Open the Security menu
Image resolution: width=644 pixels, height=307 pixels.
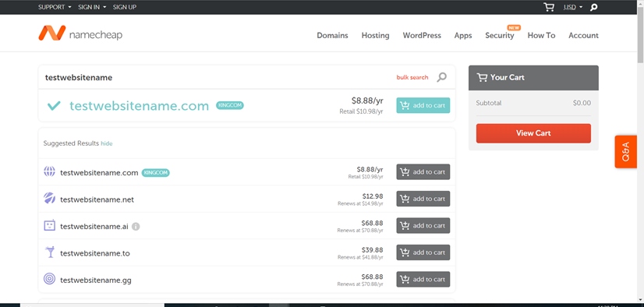pyautogui.click(x=500, y=36)
